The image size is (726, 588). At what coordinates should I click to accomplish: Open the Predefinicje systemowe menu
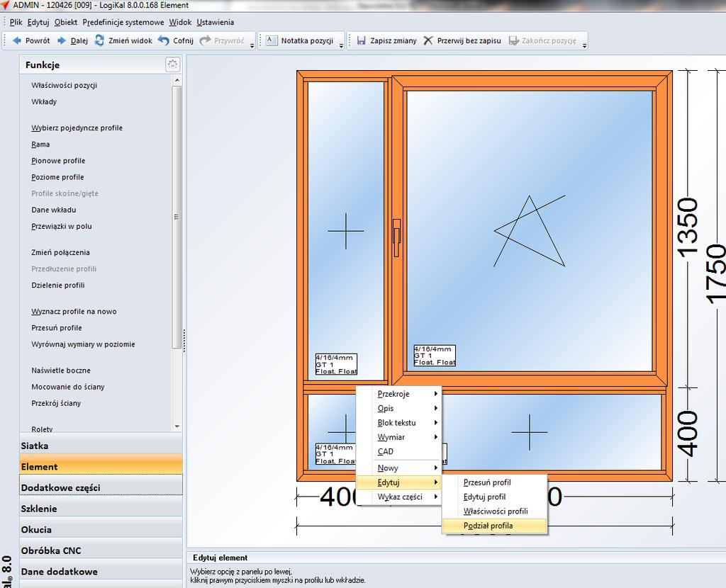123,22
